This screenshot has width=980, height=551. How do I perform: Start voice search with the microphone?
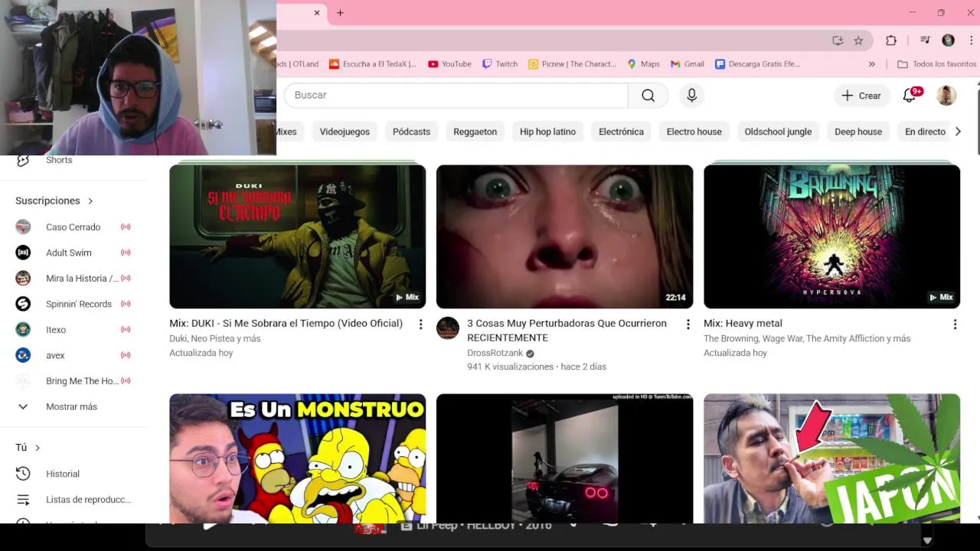(691, 95)
